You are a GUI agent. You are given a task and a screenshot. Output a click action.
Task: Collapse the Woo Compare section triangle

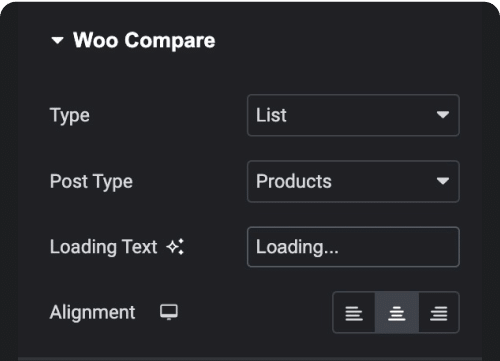tap(57, 41)
